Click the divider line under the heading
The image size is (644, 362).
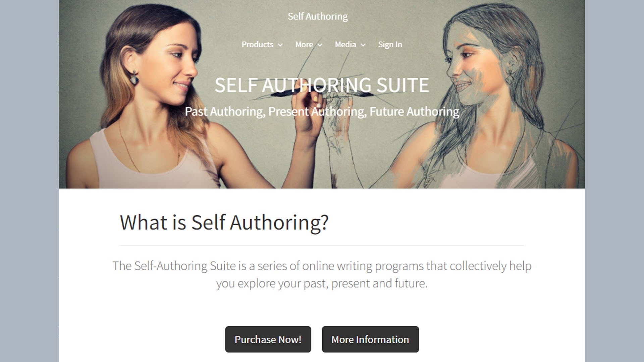[322, 245]
